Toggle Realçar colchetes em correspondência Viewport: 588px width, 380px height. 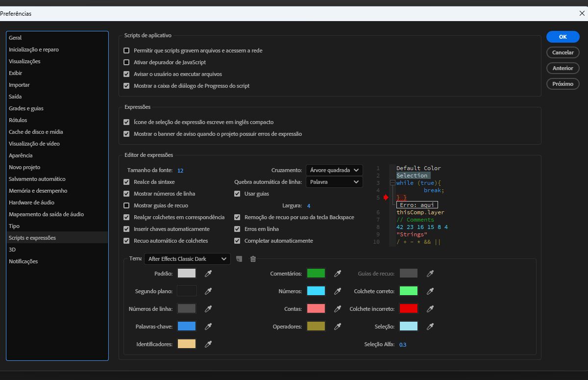126,217
